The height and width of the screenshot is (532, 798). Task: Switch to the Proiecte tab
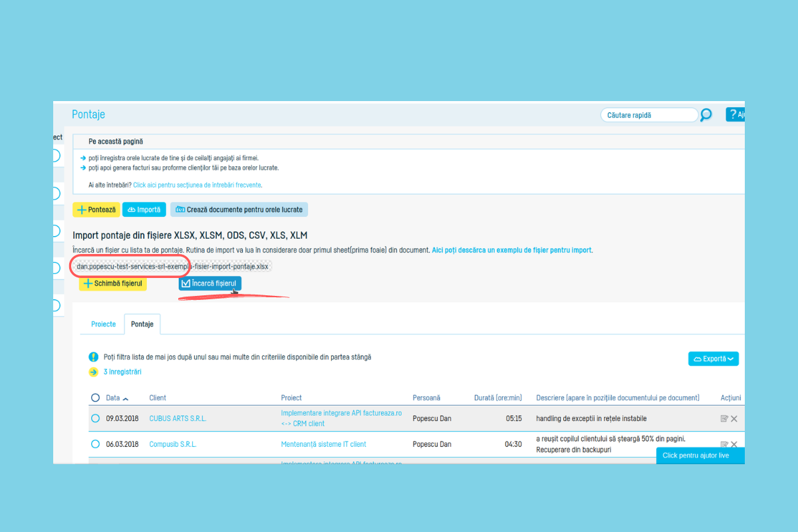103,324
